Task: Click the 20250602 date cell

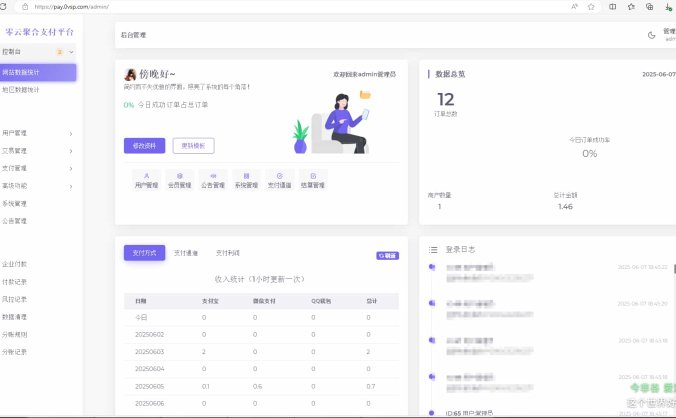Action: [150, 334]
